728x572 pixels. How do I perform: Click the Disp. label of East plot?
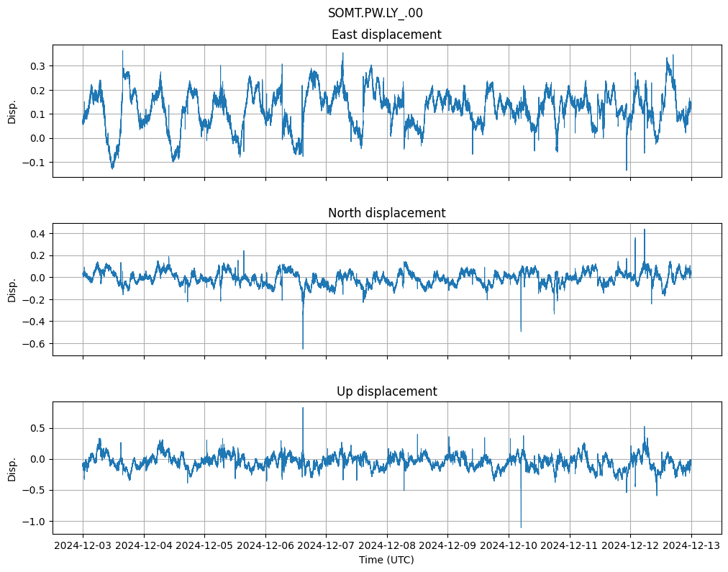[x=12, y=111]
